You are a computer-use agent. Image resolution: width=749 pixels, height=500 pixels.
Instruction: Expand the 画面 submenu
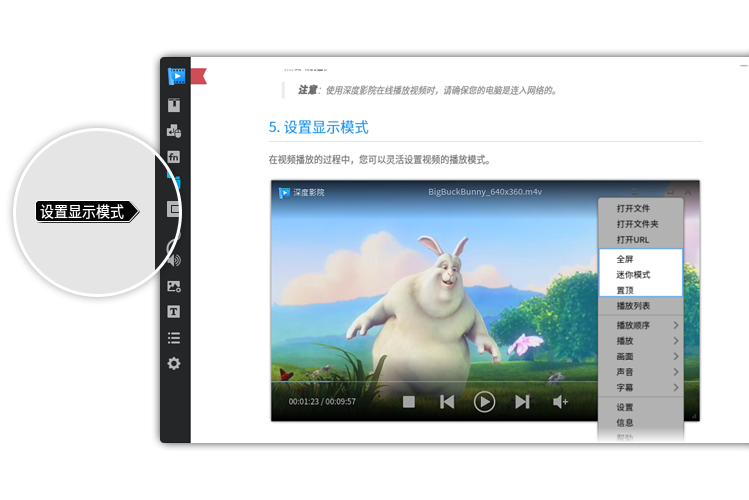click(x=641, y=356)
